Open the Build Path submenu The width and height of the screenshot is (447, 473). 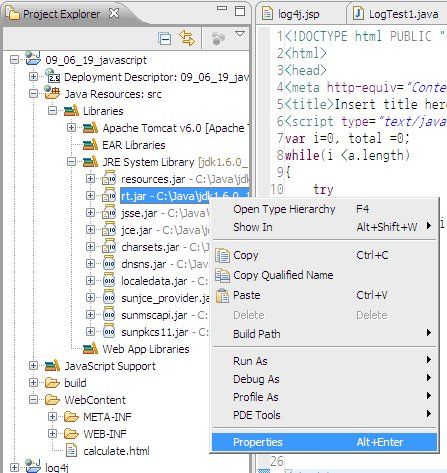[x=325, y=334]
